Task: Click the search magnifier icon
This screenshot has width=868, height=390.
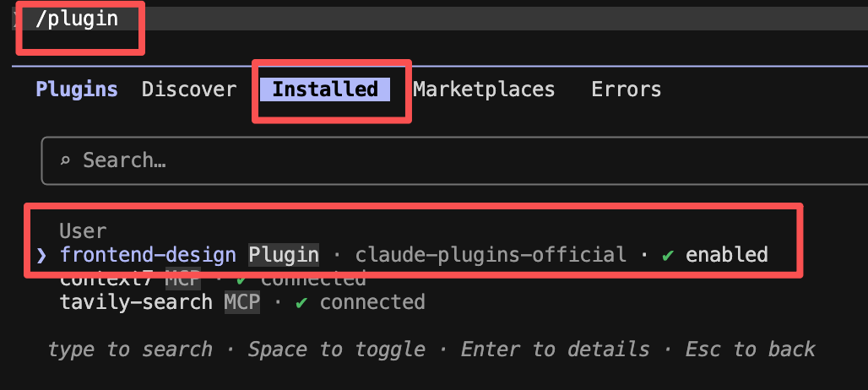Action: point(65,161)
